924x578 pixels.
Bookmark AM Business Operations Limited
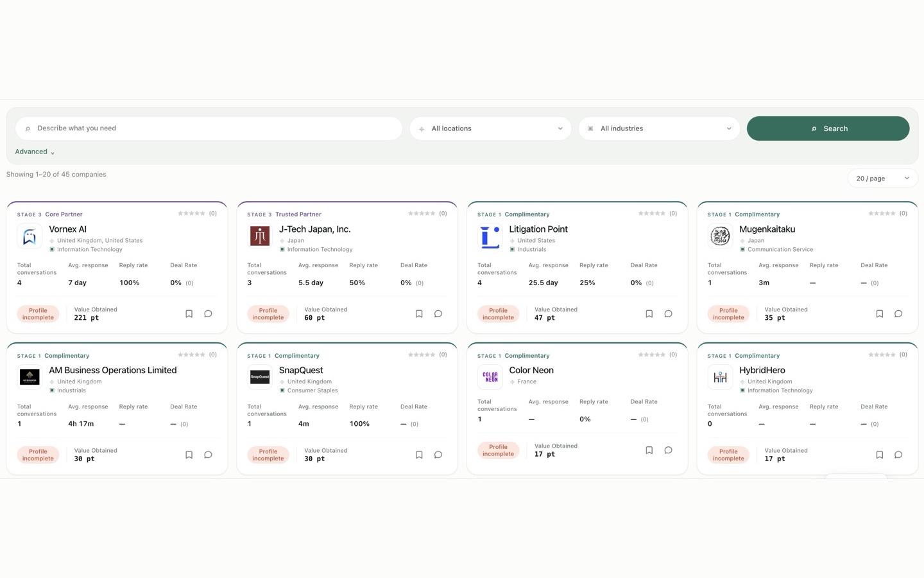coord(189,455)
